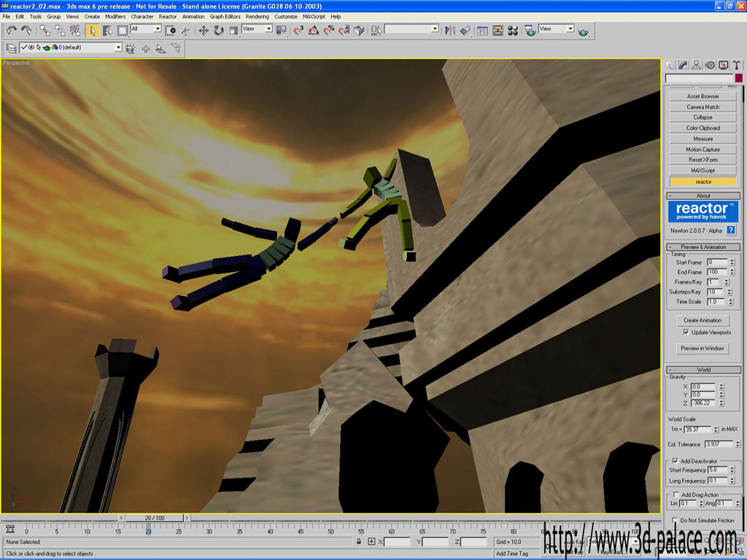The height and width of the screenshot is (560, 747).
Task: Collapse the Preview & Animation rollout
Action: [703, 247]
